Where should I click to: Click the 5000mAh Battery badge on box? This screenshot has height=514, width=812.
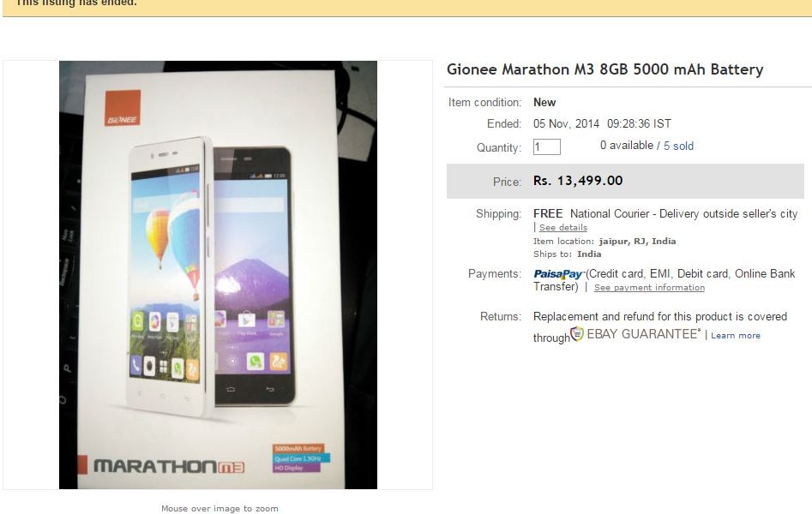pyautogui.click(x=298, y=448)
